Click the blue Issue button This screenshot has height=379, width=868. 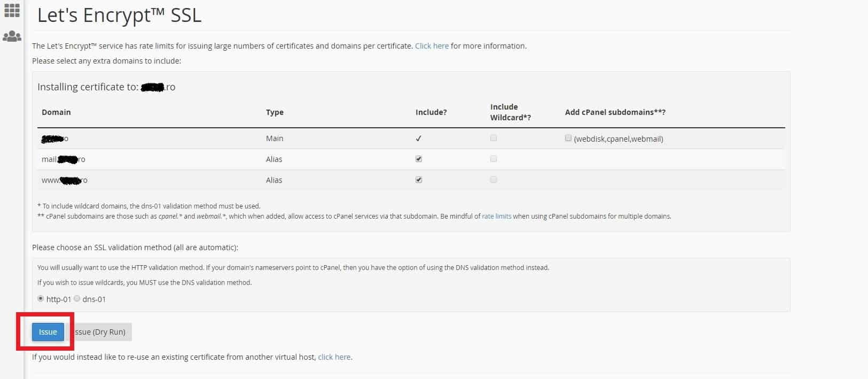click(48, 332)
